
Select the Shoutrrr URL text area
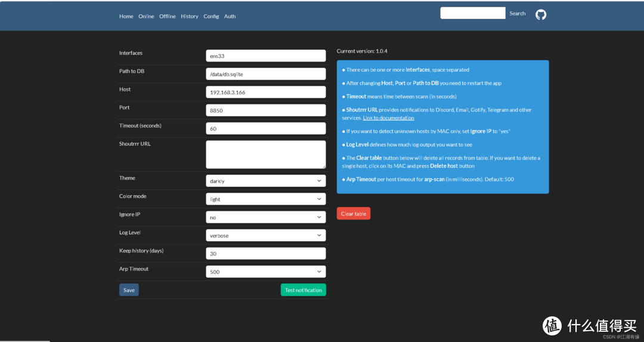coord(265,155)
